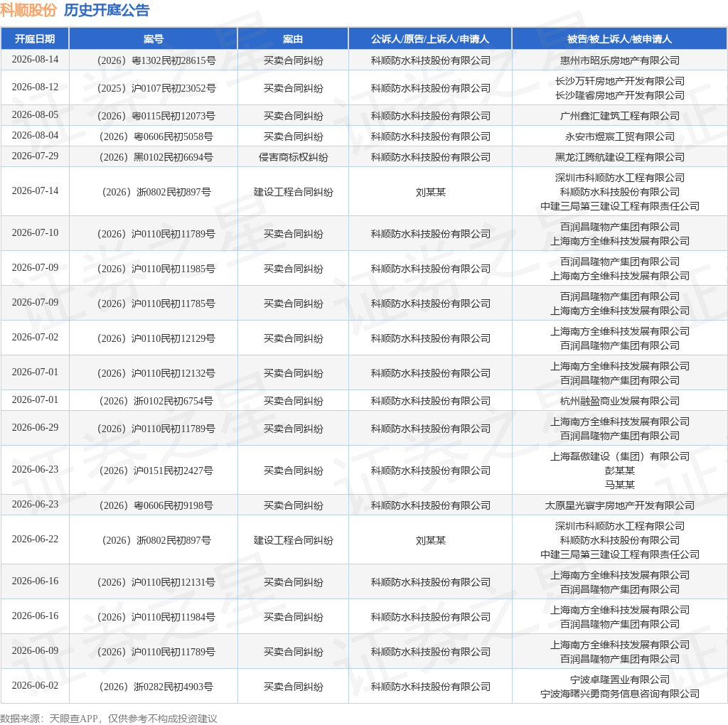Image resolution: width=728 pixels, height=725 pixels.
Task: Select the 历史开庭公告 heading
Action: [x=107, y=10]
